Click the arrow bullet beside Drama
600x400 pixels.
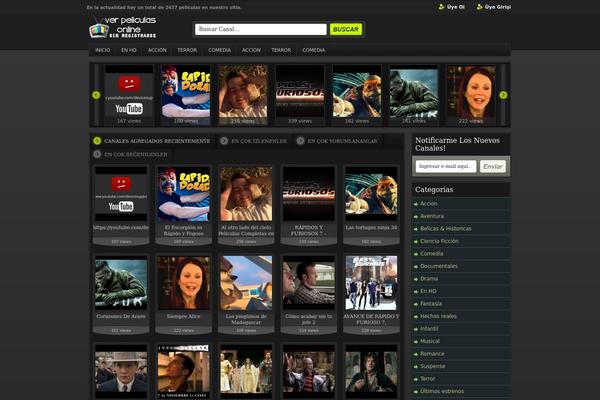pyautogui.click(x=416, y=279)
